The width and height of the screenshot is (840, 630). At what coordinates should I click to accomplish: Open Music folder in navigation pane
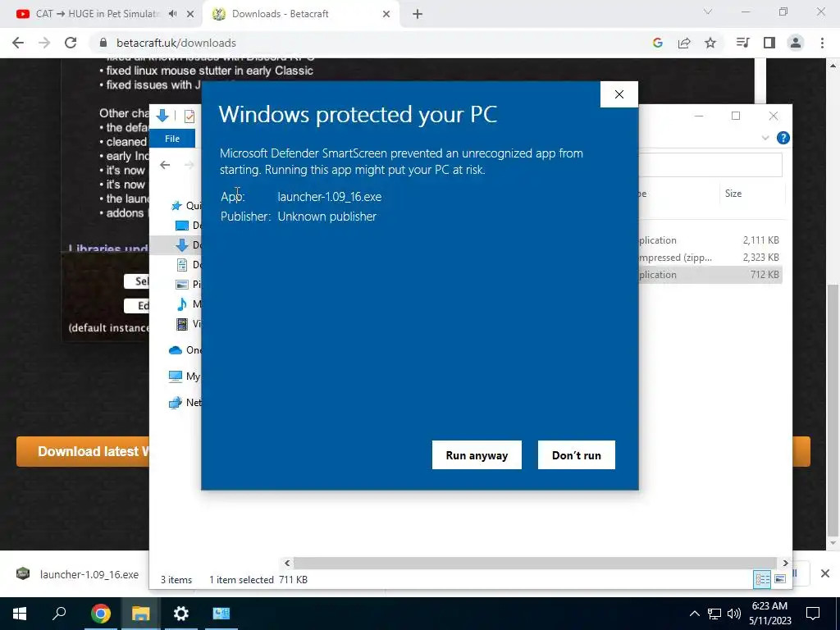click(189, 304)
